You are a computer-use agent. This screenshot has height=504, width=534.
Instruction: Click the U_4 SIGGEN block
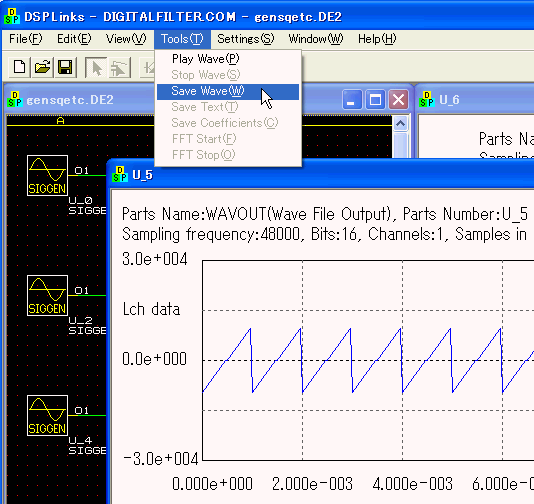(47, 415)
